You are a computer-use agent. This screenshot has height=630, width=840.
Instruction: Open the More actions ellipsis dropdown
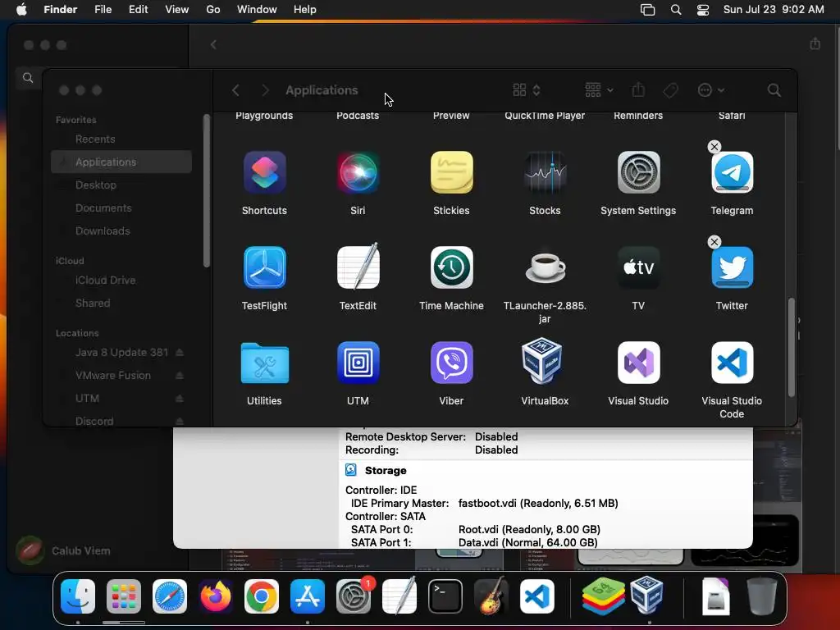tap(711, 90)
